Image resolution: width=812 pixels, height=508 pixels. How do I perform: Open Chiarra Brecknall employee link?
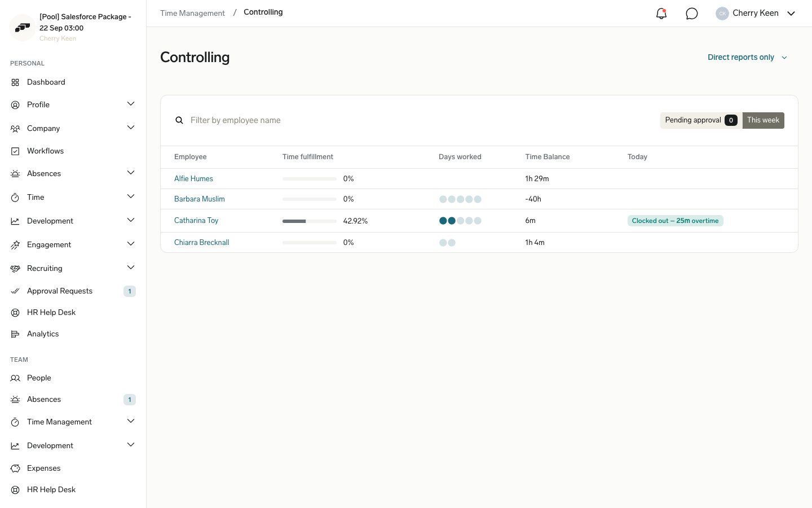[202, 243]
